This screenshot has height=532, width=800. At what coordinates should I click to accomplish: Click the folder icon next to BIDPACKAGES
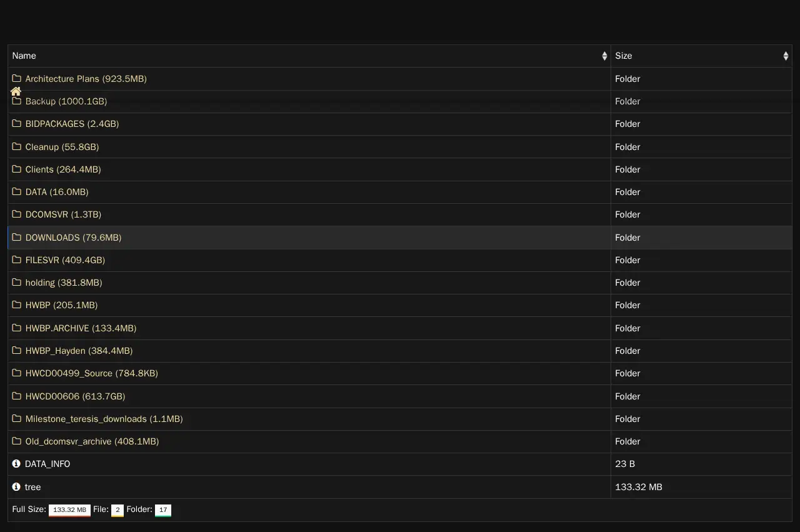tap(17, 124)
